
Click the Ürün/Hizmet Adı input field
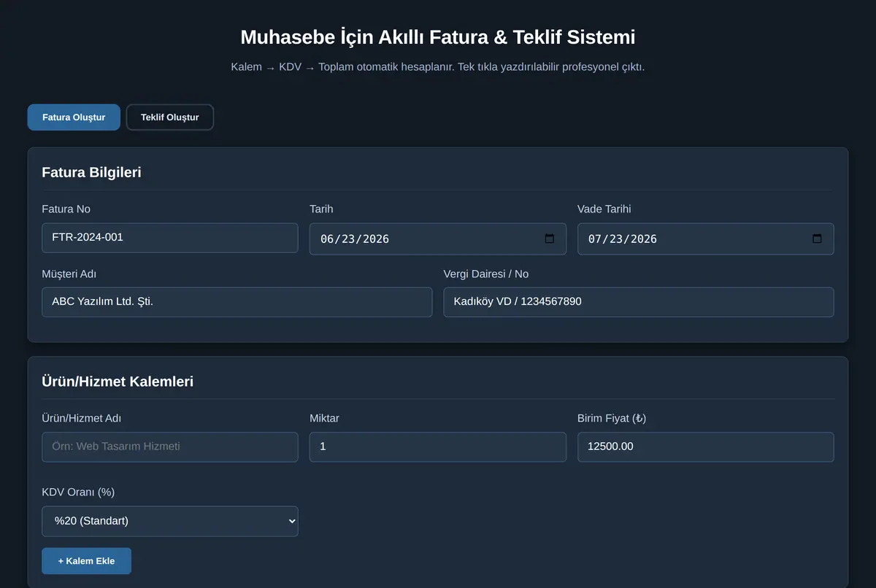pos(170,447)
